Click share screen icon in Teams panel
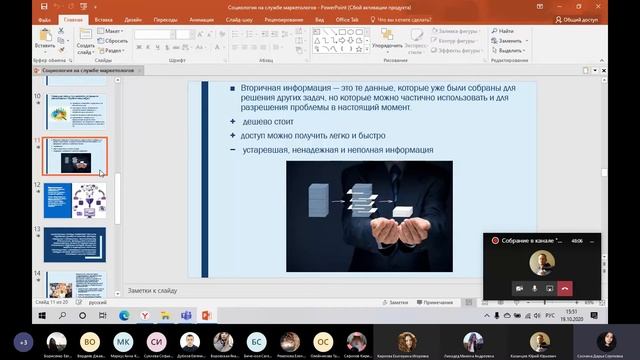640x360 pixels. tap(549, 289)
